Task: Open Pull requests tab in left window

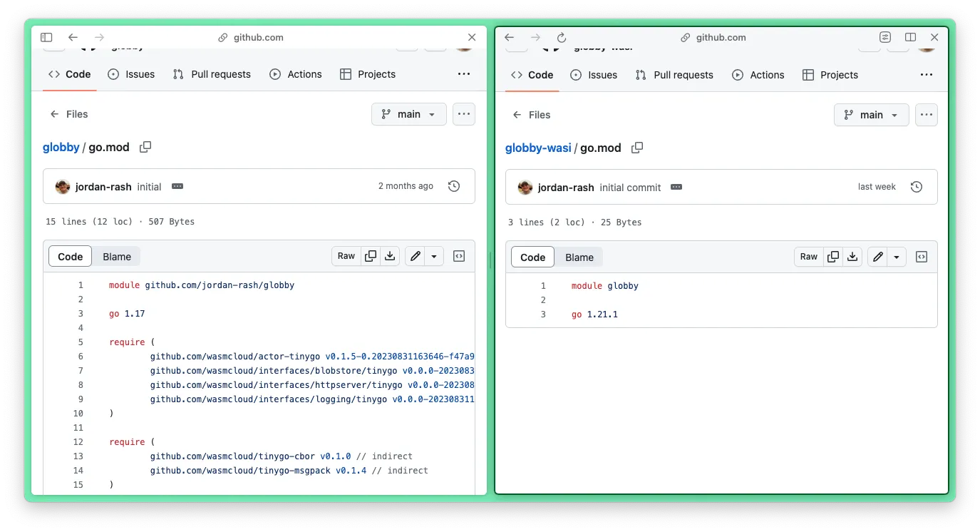Action: tap(212, 74)
